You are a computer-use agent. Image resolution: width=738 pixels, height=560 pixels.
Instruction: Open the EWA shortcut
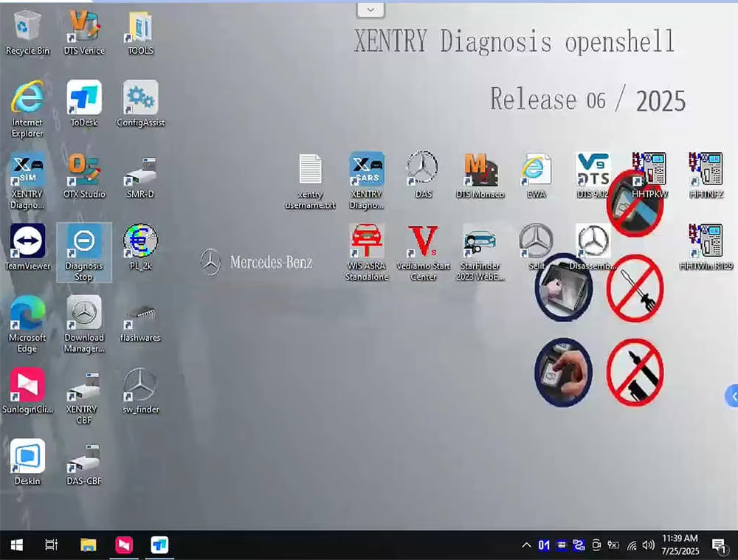click(x=537, y=171)
